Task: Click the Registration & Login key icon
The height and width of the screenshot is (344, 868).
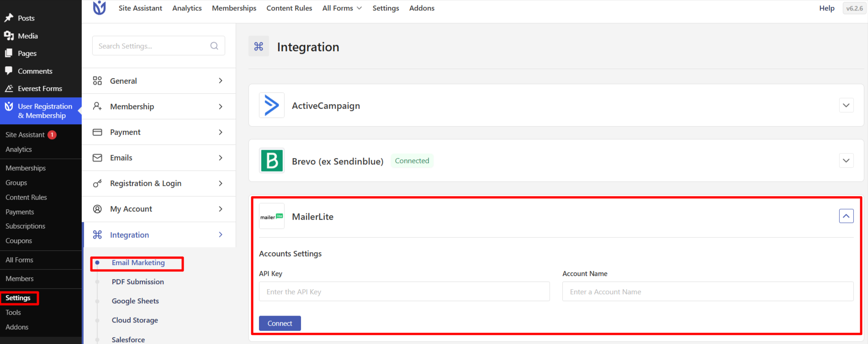Action: [x=97, y=183]
